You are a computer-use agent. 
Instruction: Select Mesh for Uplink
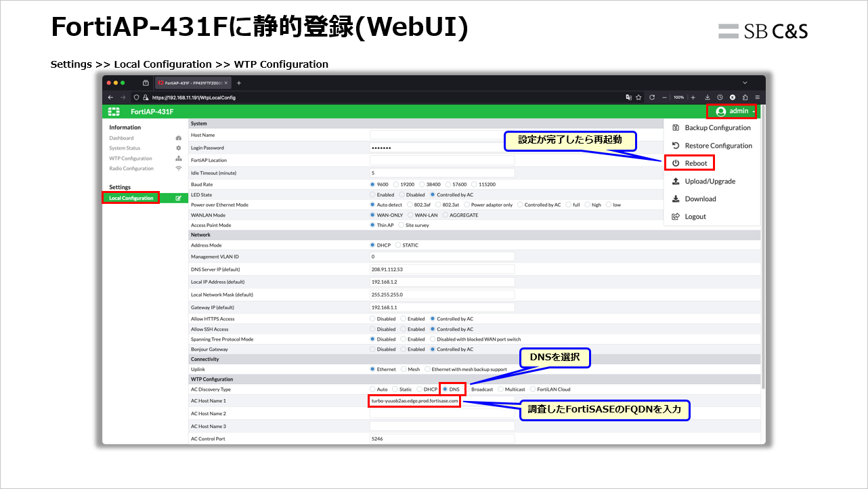[403, 369]
